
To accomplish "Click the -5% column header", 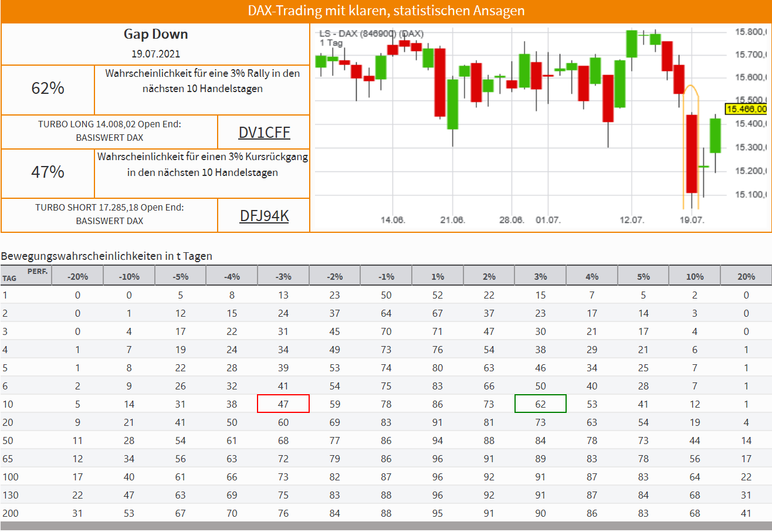I will click(181, 276).
